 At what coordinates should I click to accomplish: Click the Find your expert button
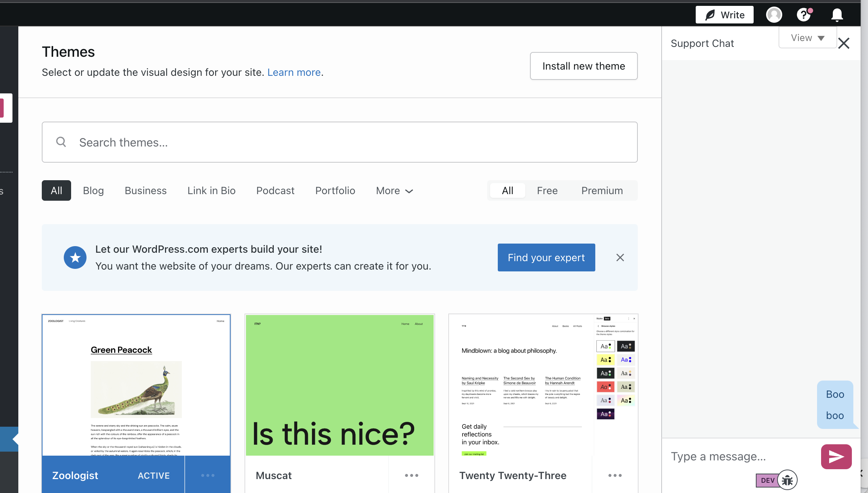point(546,257)
